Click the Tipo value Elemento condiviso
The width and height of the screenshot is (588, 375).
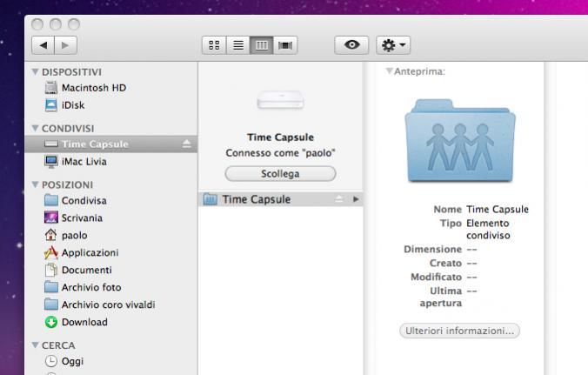click(488, 229)
